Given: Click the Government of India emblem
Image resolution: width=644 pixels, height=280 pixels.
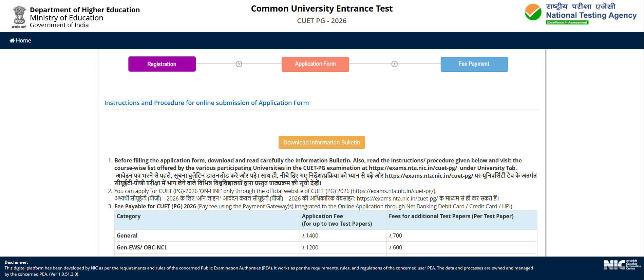Looking at the screenshot, I should tap(19, 16).
